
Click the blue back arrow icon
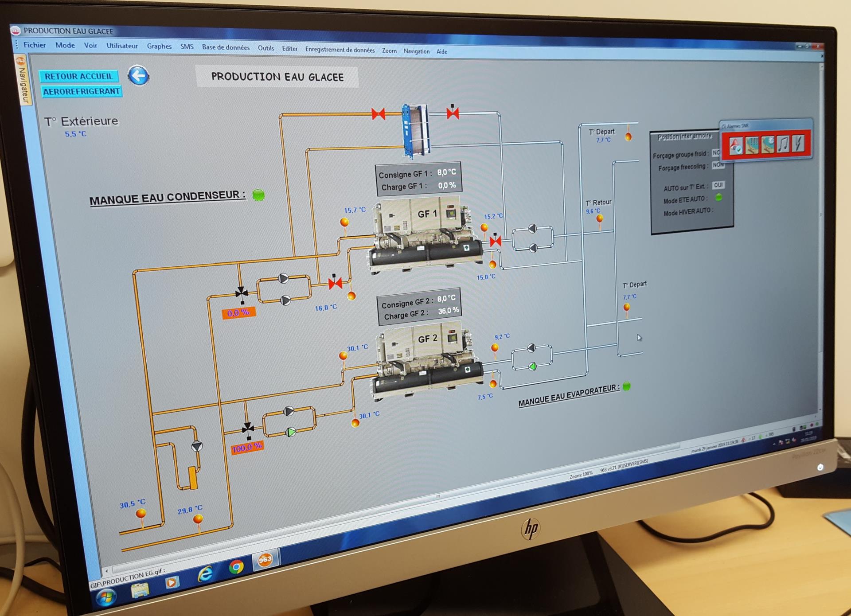[x=138, y=76]
